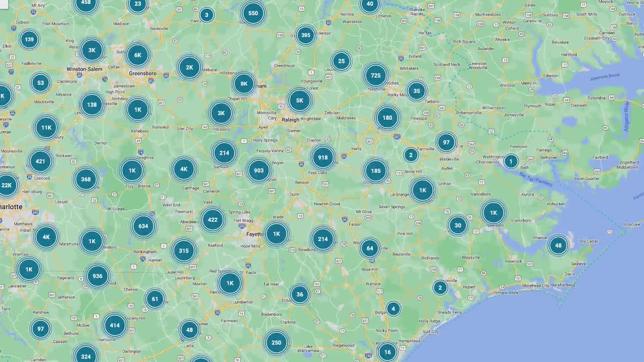The height and width of the screenshot is (362, 644).
Task: Select the 422 cluster marker
Action: (213, 220)
